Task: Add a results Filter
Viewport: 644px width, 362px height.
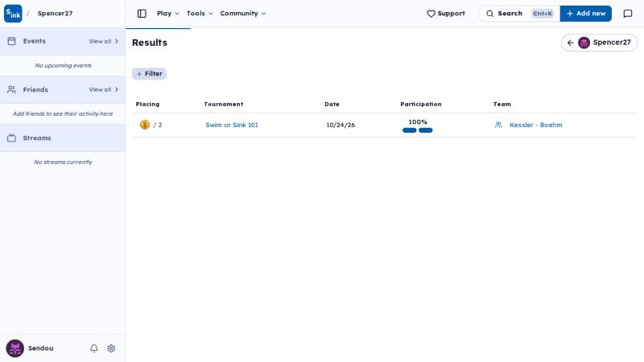Action: click(x=149, y=74)
